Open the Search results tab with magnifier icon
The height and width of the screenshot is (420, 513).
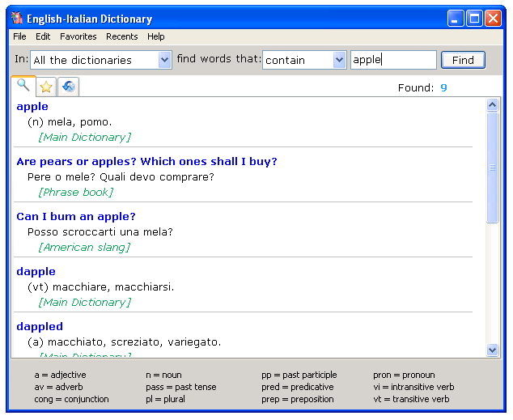click(23, 86)
